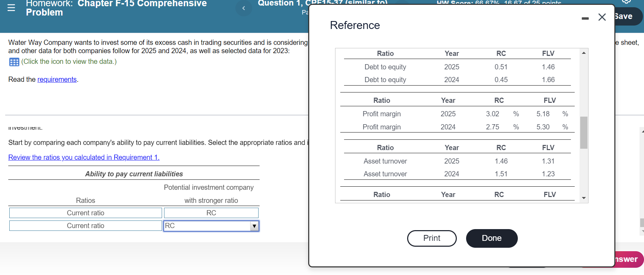Click the first Current ratio input box
Screen dimensions: 644x275
pyautogui.click(x=85, y=213)
